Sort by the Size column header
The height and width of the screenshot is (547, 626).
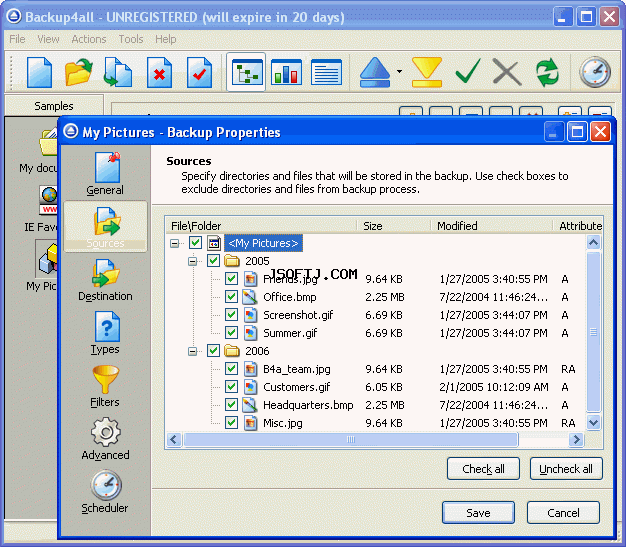[x=394, y=226]
